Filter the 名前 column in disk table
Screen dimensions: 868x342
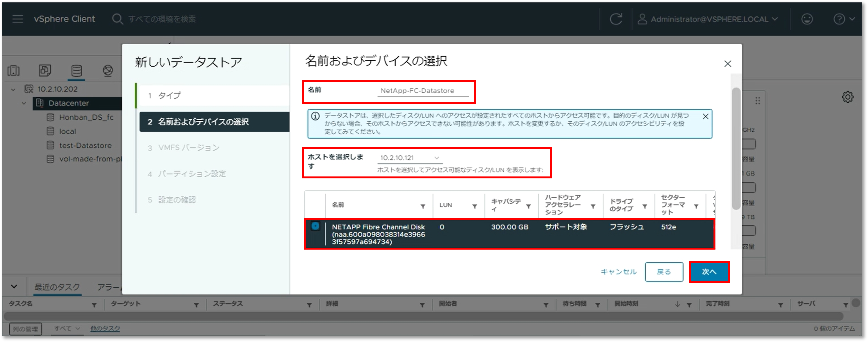coord(423,206)
